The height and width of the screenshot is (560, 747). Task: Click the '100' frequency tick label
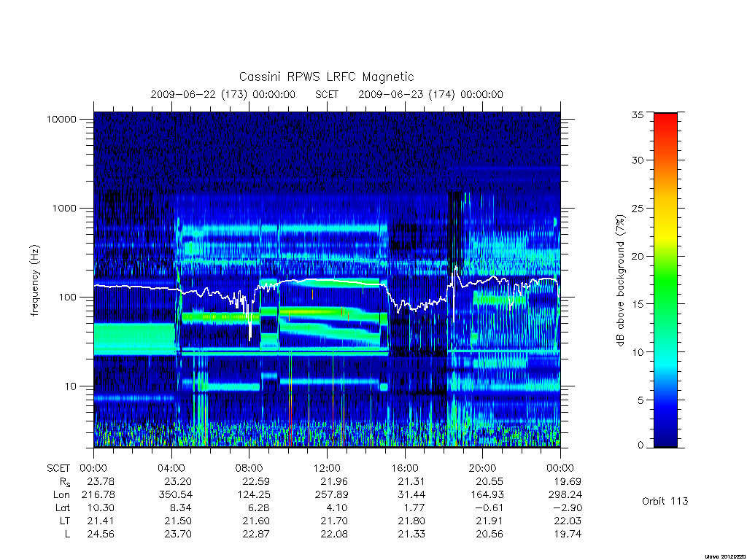tap(68, 297)
